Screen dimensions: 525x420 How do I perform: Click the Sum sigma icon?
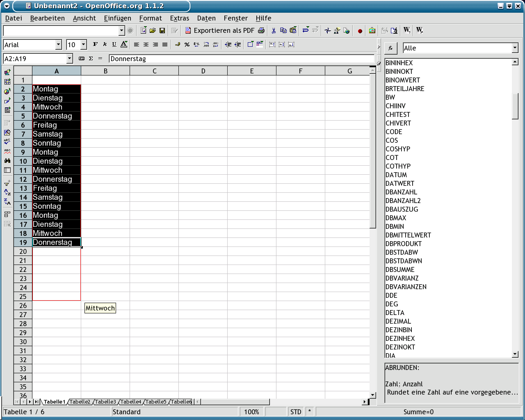click(91, 59)
